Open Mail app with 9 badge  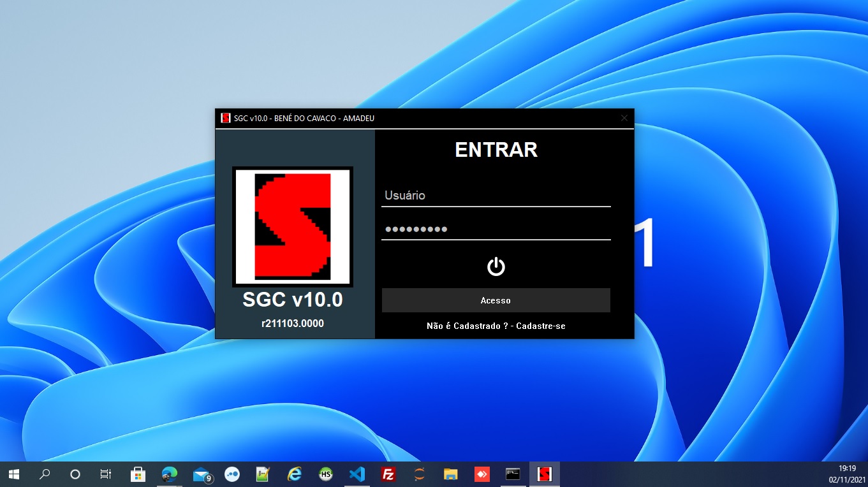tap(201, 474)
